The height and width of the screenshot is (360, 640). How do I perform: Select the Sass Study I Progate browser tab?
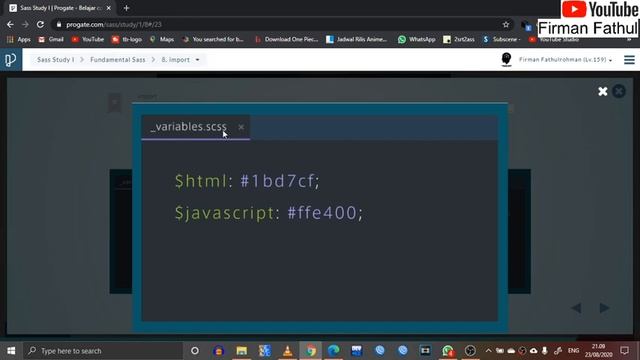[x=60, y=8]
